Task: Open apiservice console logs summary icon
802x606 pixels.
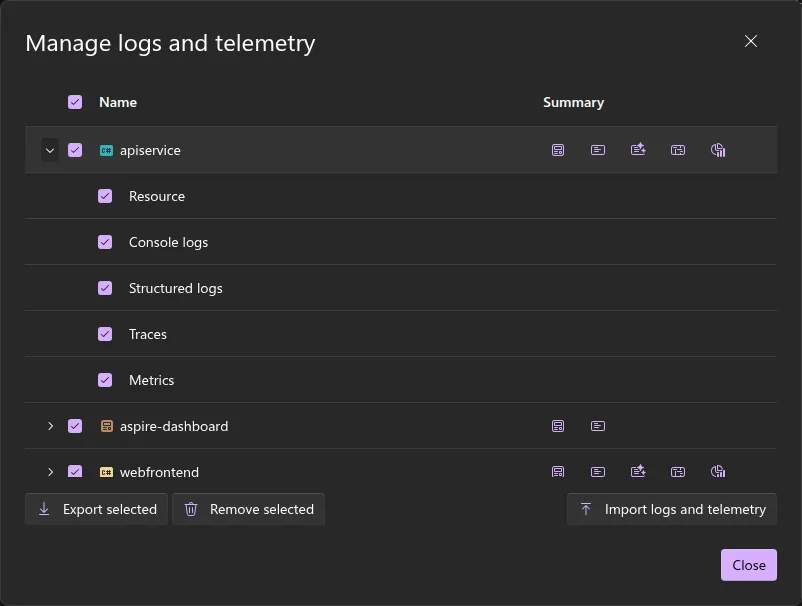Action: pos(598,150)
